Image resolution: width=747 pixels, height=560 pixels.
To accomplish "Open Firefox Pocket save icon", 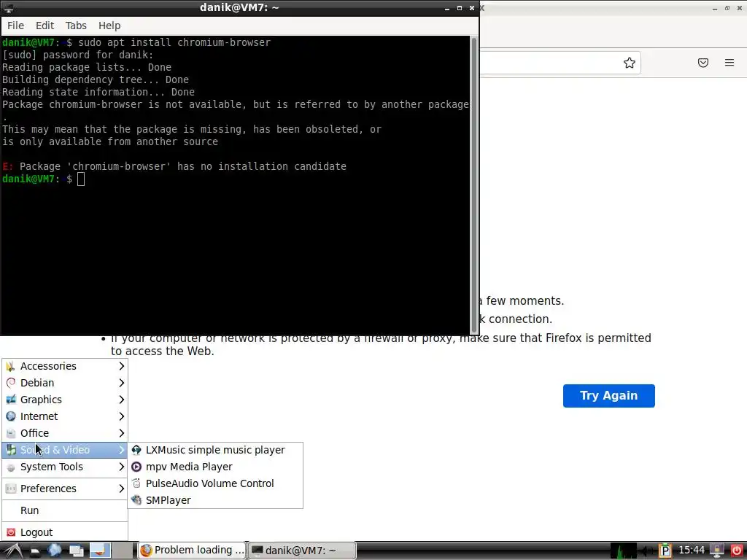I will click(703, 63).
